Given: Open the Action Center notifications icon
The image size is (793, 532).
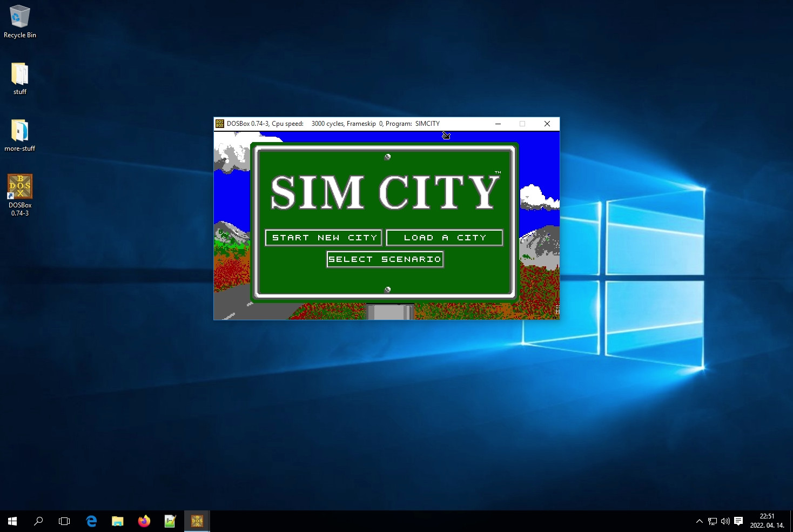Looking at the screenshot, I should pyautogui.click(x=738, y=521).
